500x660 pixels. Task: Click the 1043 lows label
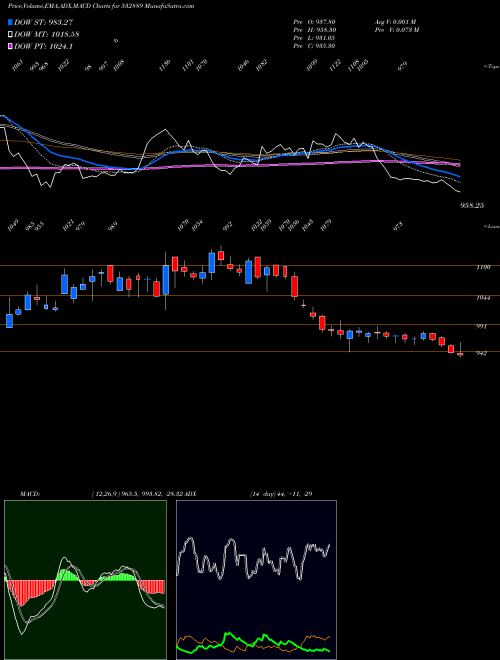[308, 225]
